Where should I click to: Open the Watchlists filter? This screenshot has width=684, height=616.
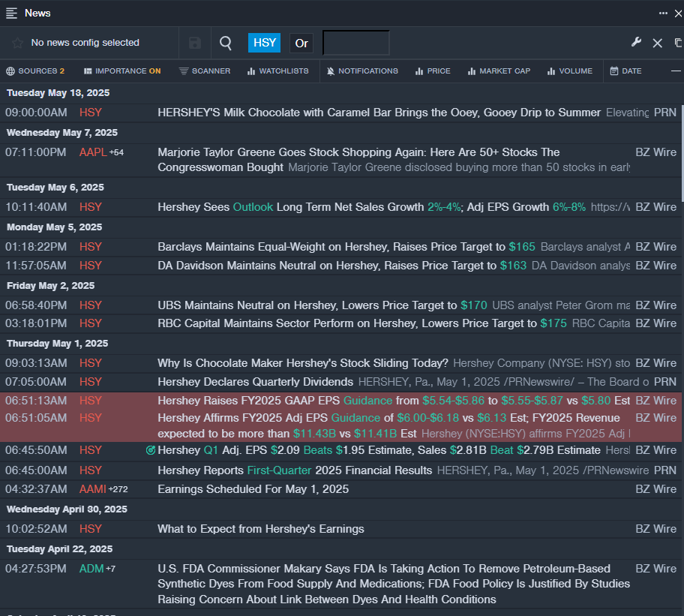(277, 71)
